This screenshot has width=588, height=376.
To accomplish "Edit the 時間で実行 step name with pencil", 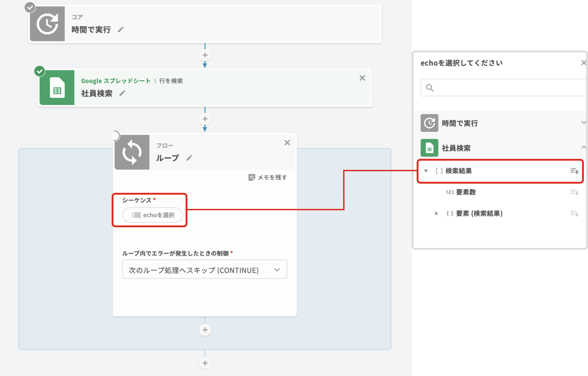I will click(x=121, y=29).
